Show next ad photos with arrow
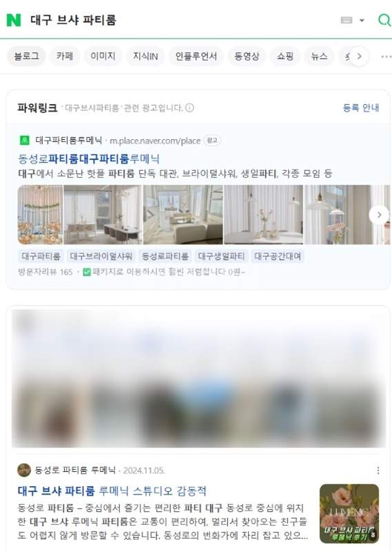The height and width of the screenshot is (551, 392). [379, 215]
